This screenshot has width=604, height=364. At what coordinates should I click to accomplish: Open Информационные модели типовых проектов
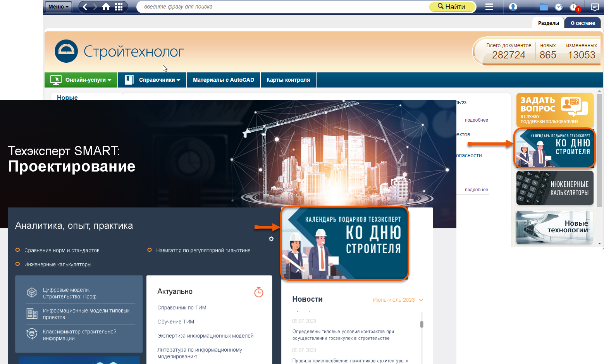[86, 314]
